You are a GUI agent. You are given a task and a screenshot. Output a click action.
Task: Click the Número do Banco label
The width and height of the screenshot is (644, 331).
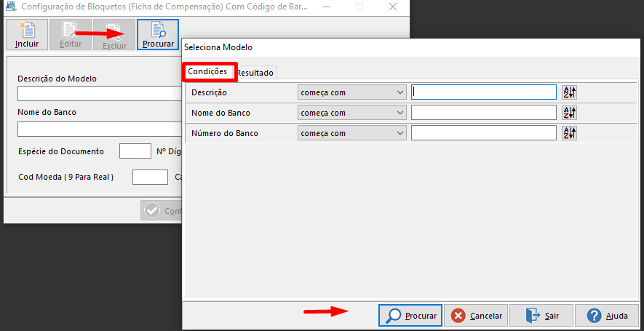pyautogui.click(x=225, y=133)
